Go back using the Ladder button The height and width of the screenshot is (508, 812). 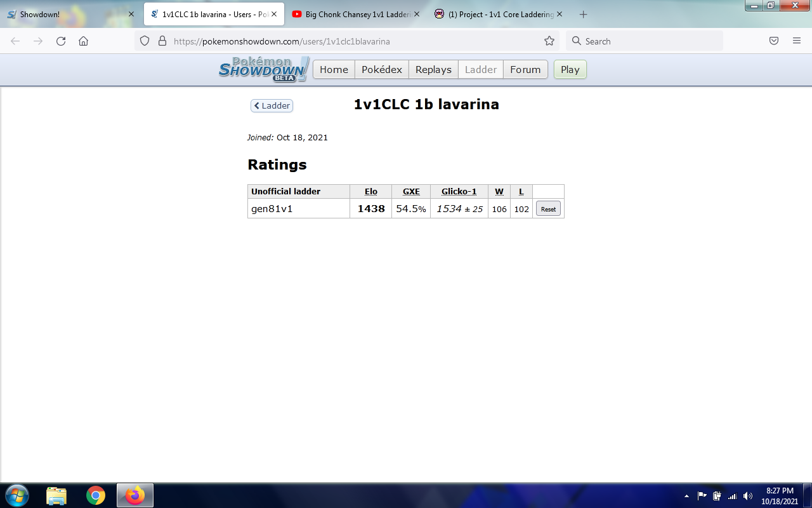tap(272, 105)
